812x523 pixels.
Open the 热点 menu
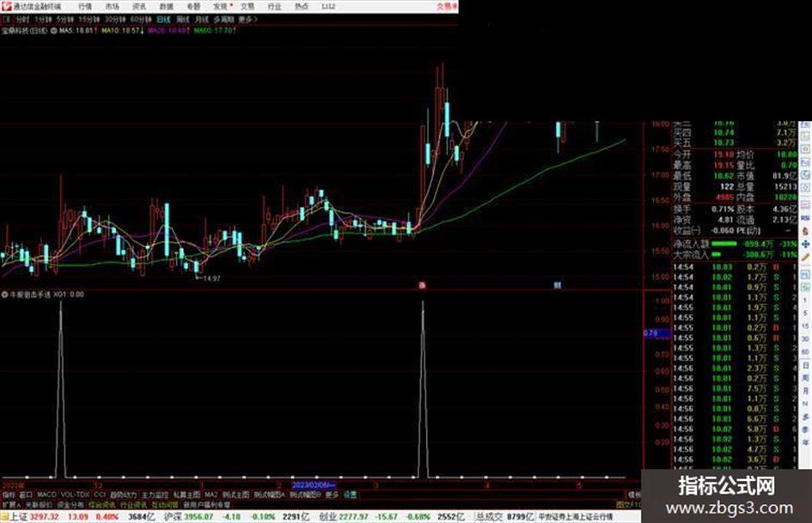(x=302, y=7)
